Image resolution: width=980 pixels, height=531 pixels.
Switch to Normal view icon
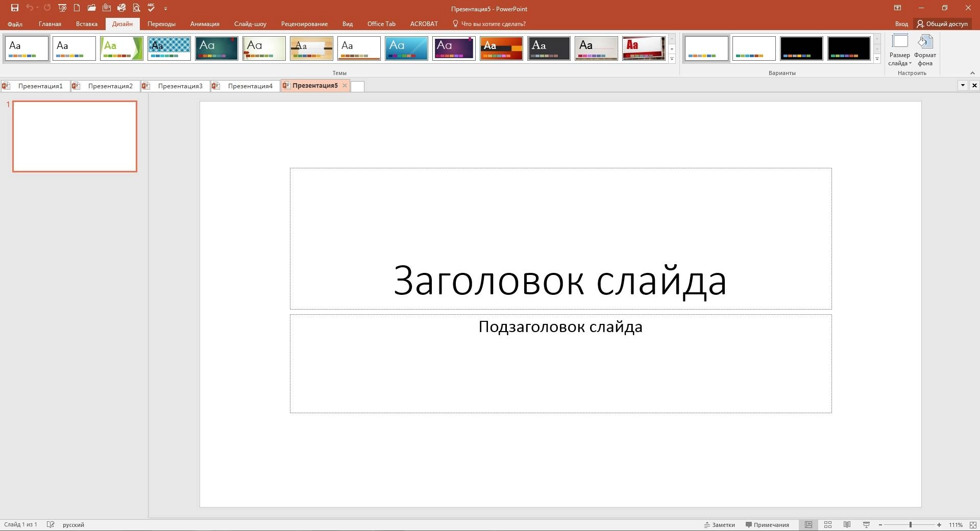808,524
